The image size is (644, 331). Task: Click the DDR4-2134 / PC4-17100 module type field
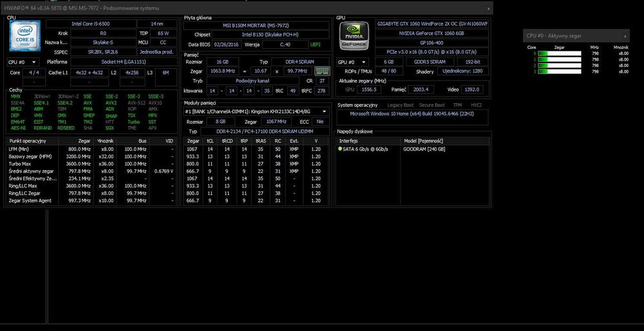tap(265, 131)
